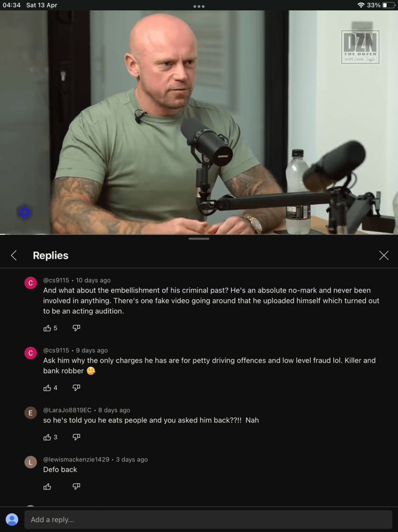Tap the video to show player controls
This screenshot has height=532, width=398.
[x=199, y=122]
